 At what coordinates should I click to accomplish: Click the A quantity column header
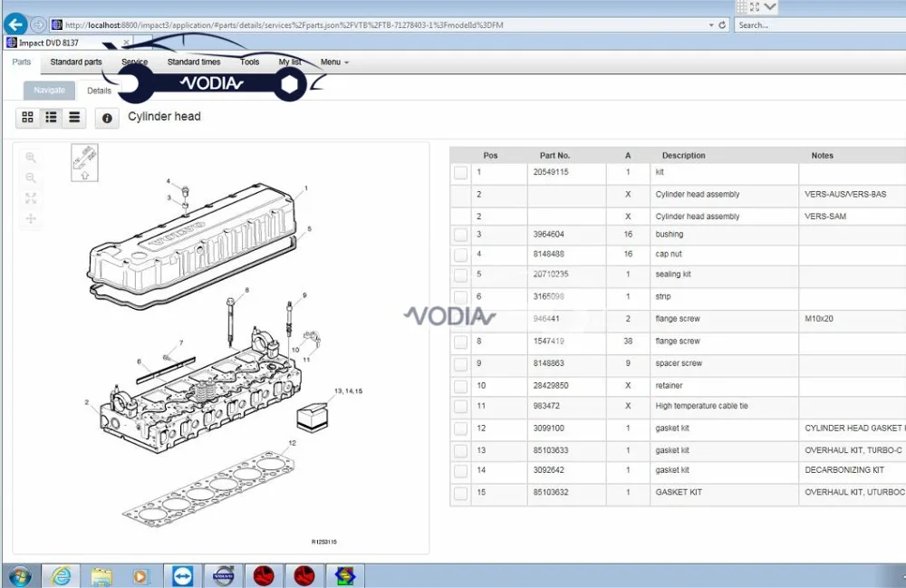pyautogui.click(x=628, y=155)
